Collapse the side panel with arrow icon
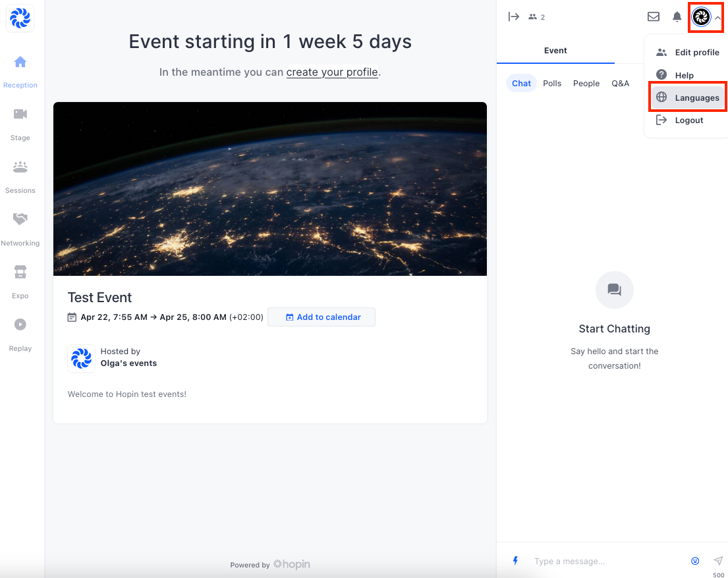The width and height of the screenshot is (728, 578). tap(513, 17)
